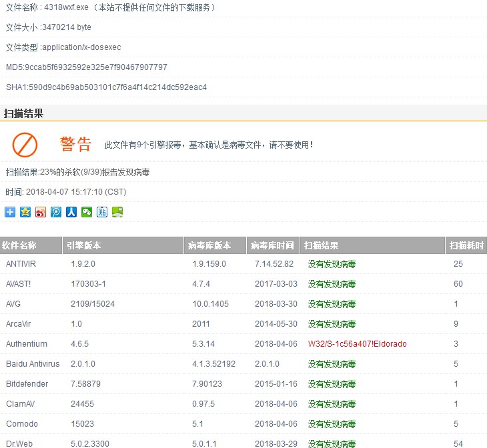Screen dimensions: 487x448
Task: Click the ArcaVir row name
Action: coord(18,324)
